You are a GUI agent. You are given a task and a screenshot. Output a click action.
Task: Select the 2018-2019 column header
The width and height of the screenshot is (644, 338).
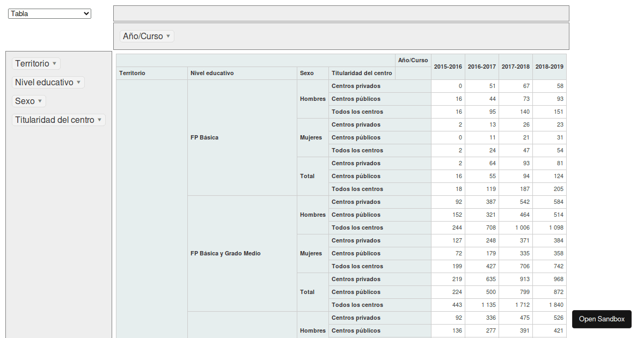549,67
